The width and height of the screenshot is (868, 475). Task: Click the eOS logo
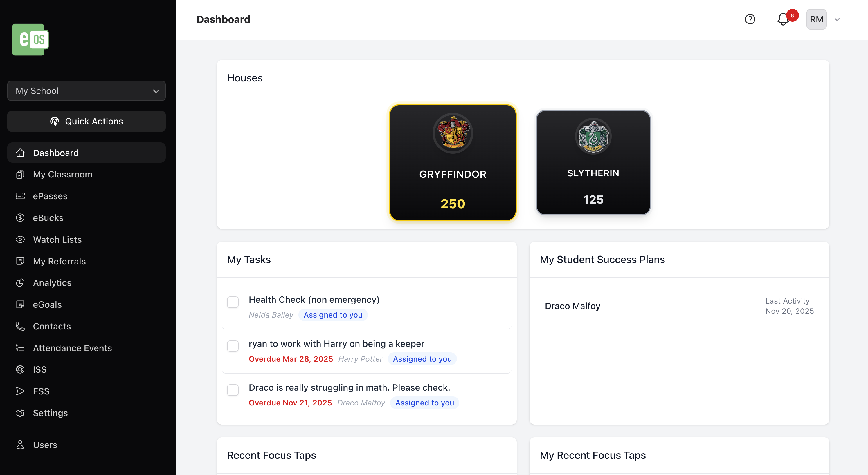30,39
